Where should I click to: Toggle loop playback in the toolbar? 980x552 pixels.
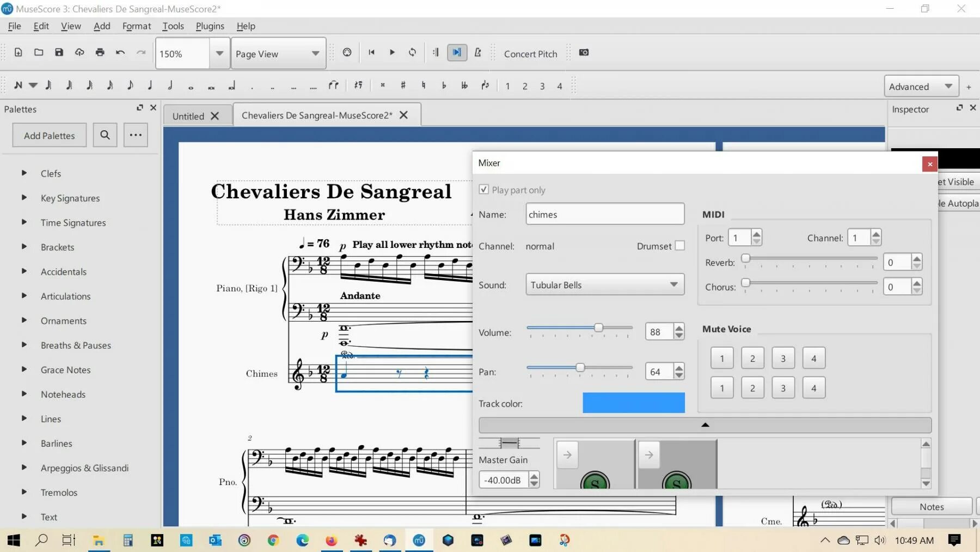[x=412, y=53]
